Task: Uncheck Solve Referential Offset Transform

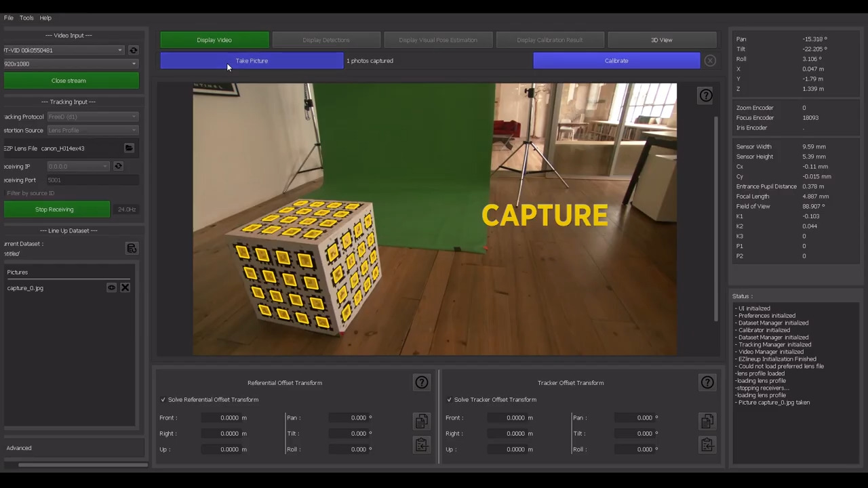Action: [163, 400]
